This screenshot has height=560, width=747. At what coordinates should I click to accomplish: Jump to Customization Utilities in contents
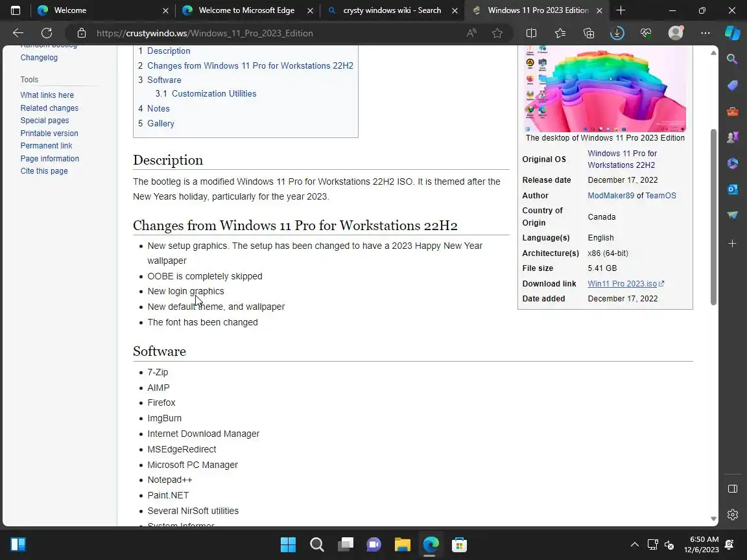coord(214,94)
